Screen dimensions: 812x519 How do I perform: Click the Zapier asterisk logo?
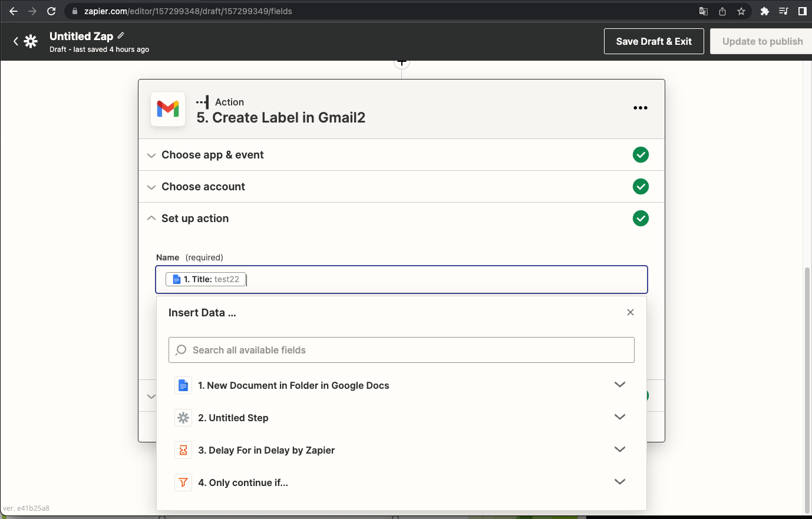tap(31, 41)
